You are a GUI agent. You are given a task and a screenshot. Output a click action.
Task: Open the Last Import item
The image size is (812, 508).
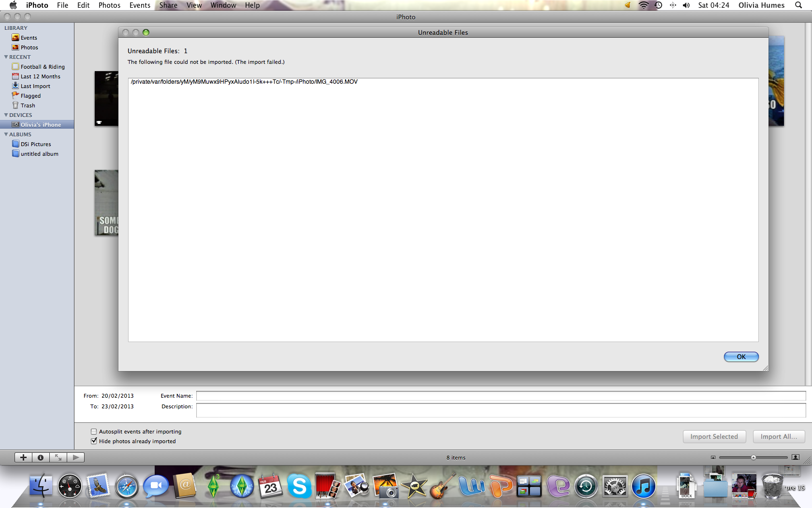[x=35, y=86]
